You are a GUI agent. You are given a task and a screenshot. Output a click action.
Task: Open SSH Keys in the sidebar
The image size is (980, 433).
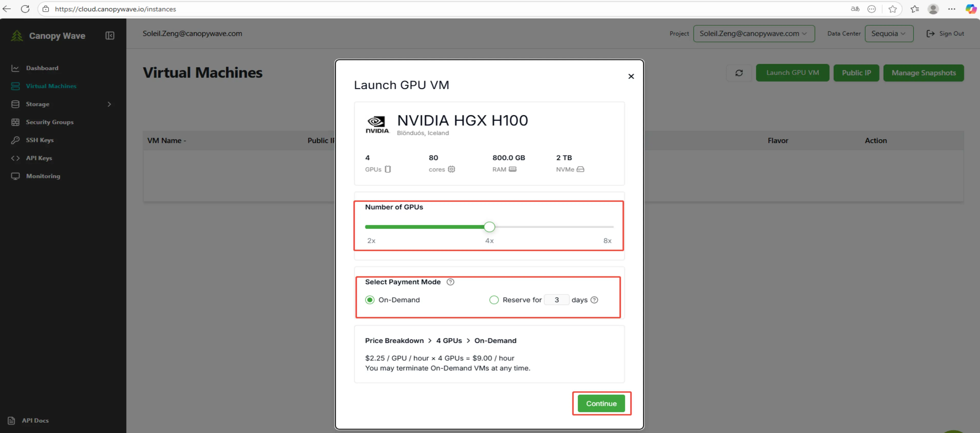[39, 140]
